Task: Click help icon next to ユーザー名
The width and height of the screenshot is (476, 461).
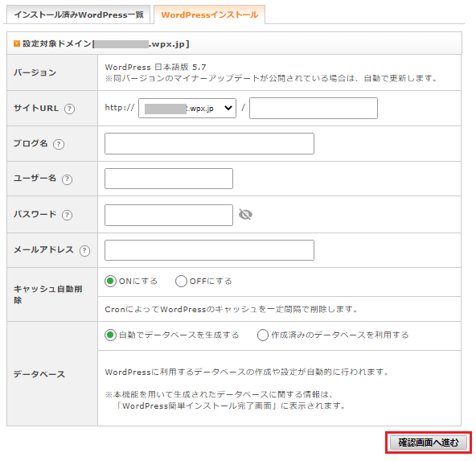Action: coord(67,179)
